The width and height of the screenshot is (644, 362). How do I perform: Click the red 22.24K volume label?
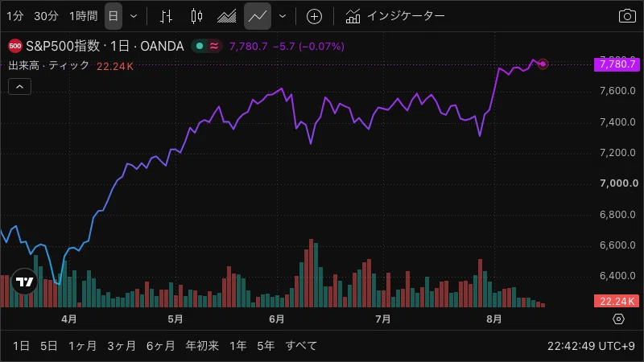click(617, 301)
